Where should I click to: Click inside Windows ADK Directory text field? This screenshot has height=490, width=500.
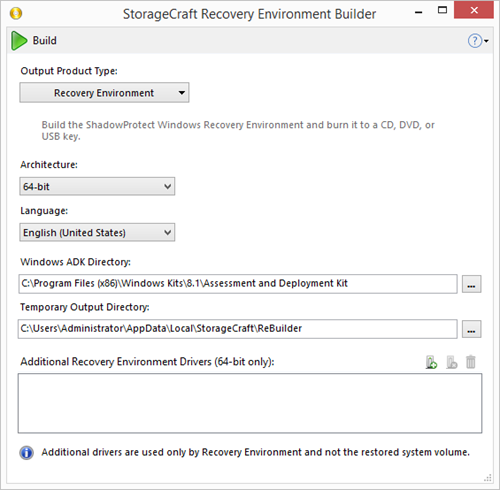[x=238, y=284]
